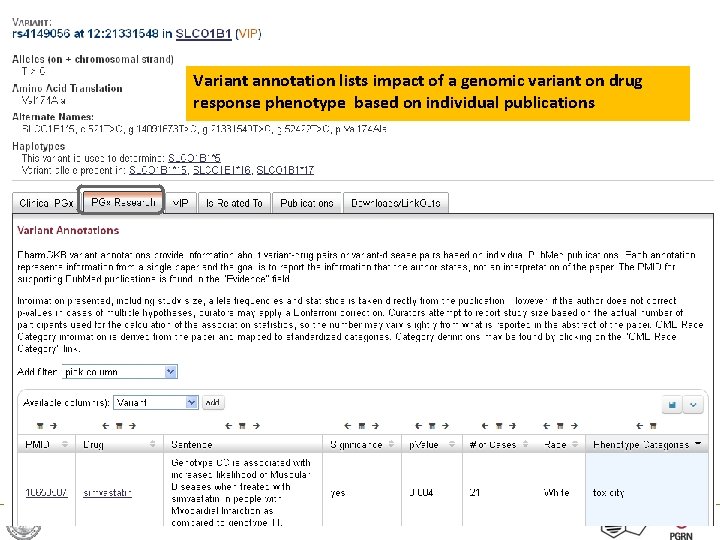The height and width of the screenshot is (540, 720).
Task: Move the Drug column right with its arrow
Action: [x=133, y=426]
